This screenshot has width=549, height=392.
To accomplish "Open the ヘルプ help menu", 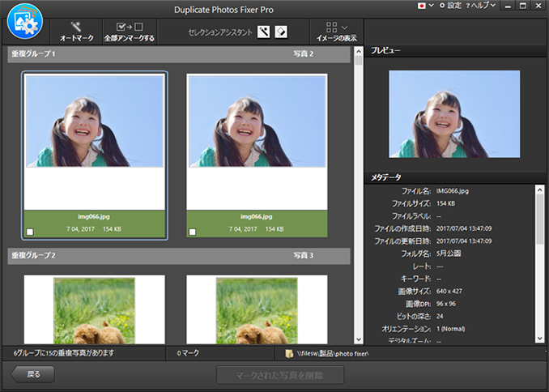I will click(481, 6).
